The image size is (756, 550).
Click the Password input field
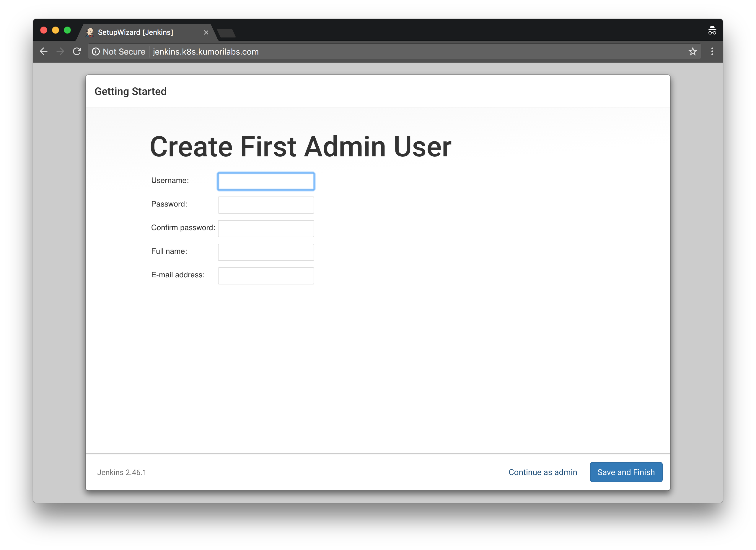click(x=265, y=204)
